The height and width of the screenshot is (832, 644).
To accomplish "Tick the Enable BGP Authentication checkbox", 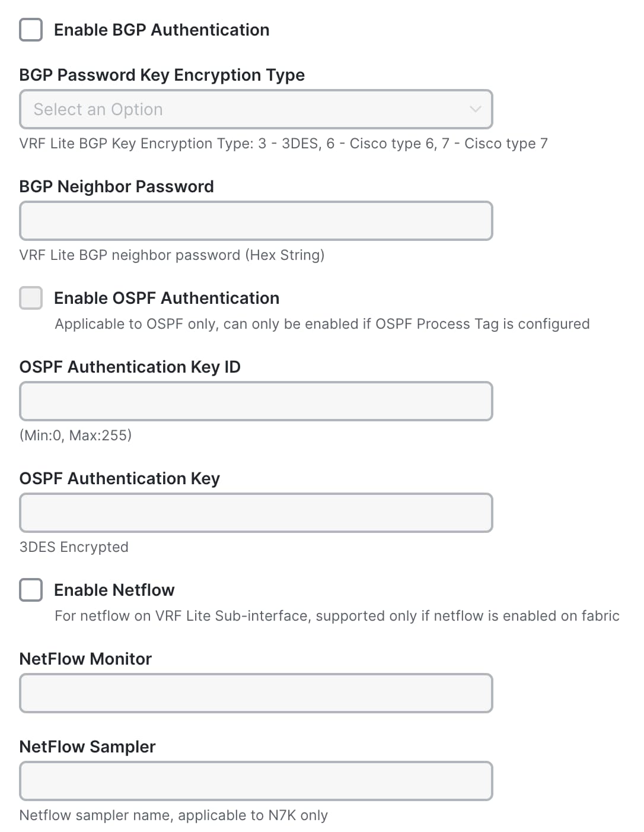I will [31, 30].
